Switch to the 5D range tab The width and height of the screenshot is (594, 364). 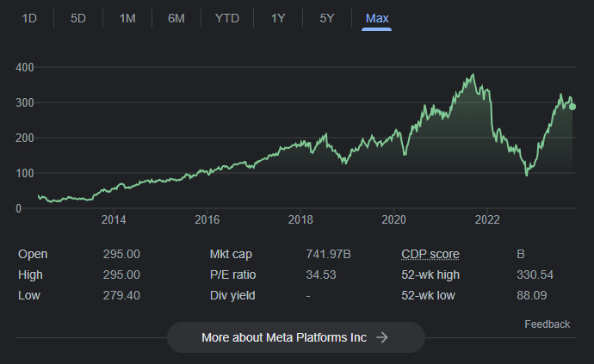pyautogui.click(x=78, y=18)
